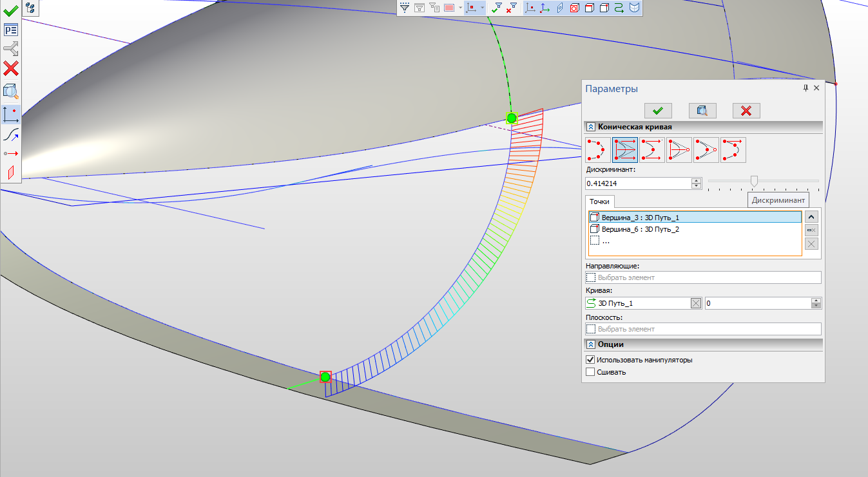
Task: Click the boxed funnel filter icon
Action: tap(420, 8)
